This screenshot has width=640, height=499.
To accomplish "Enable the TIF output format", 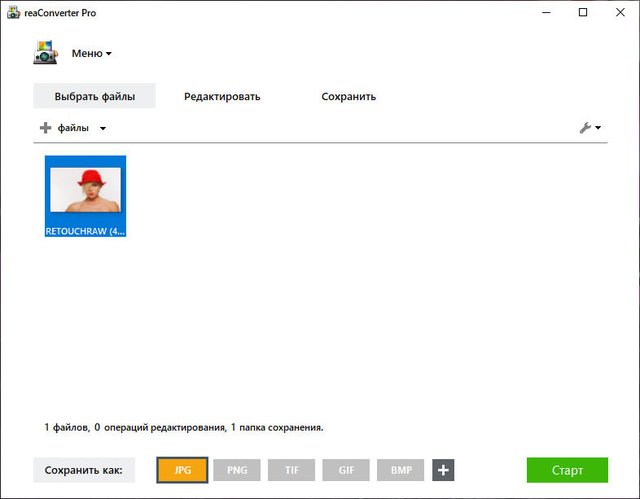I will point(292,469).
